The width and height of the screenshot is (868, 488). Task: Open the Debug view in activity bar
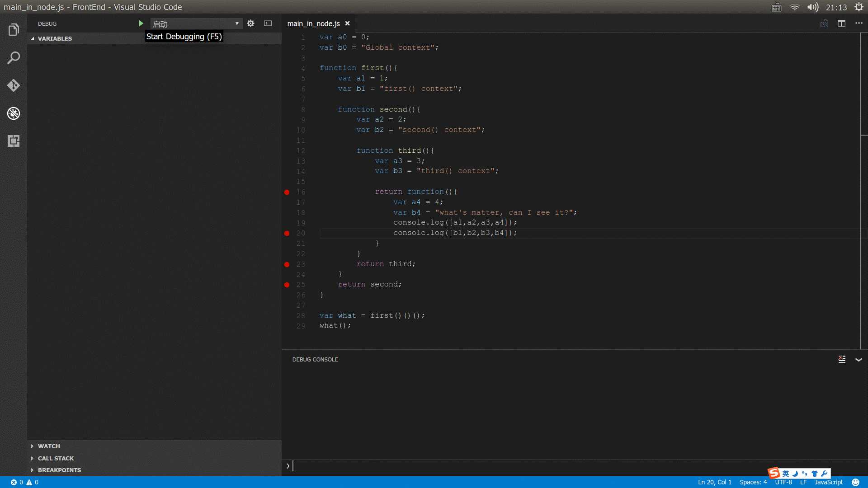(x=14, y=113)
